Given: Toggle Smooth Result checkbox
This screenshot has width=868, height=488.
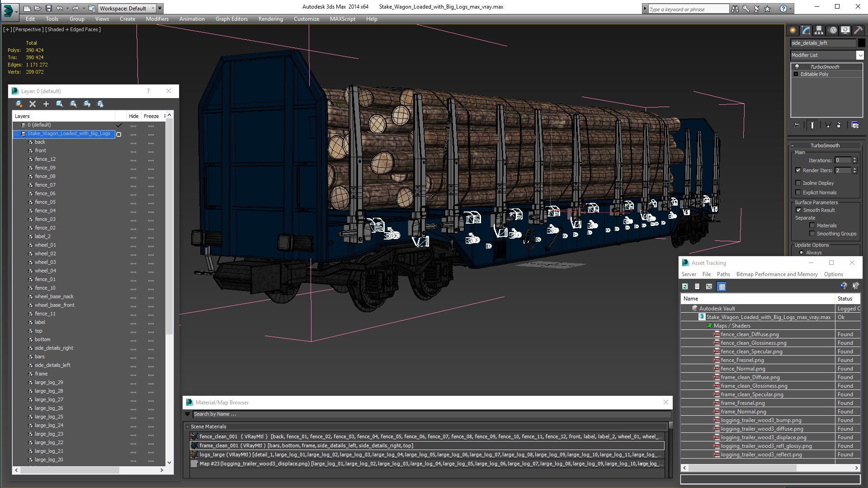Looking at the screenshot, I should pos(798,210).
